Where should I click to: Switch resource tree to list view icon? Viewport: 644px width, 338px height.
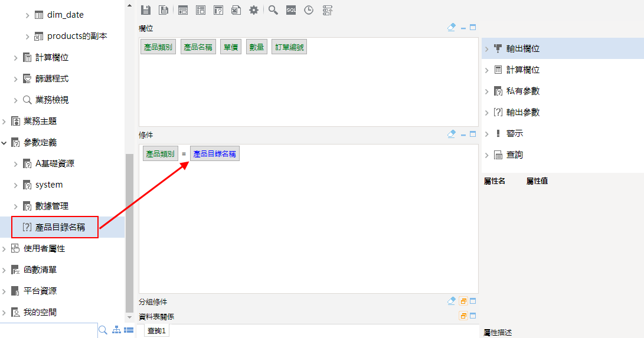pos(128,330)
